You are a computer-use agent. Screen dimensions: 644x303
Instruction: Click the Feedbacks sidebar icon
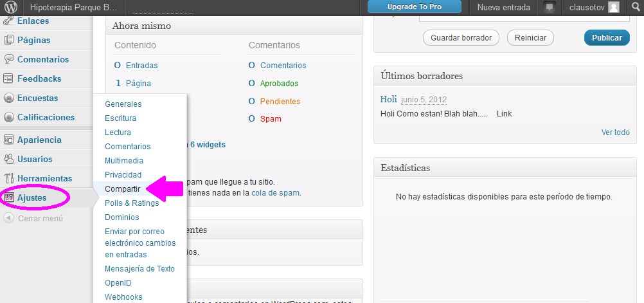pyautogui.click(x=9, y=78)
